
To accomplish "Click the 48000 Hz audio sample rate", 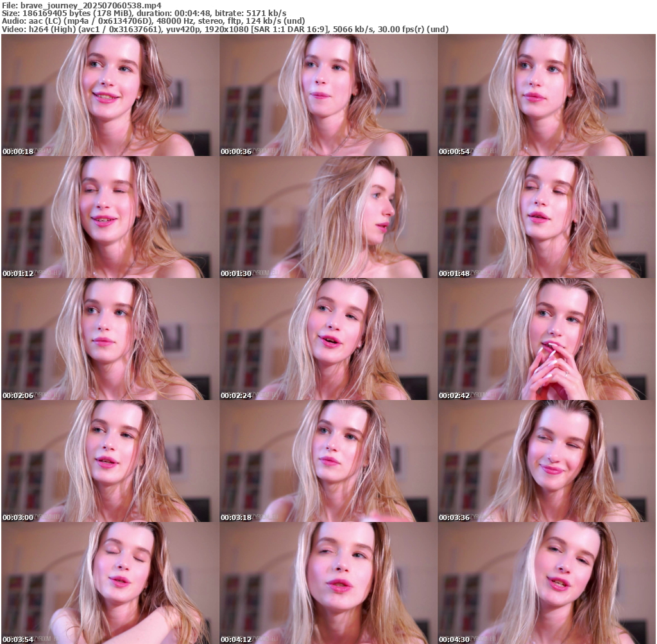I will click(175, 21).
